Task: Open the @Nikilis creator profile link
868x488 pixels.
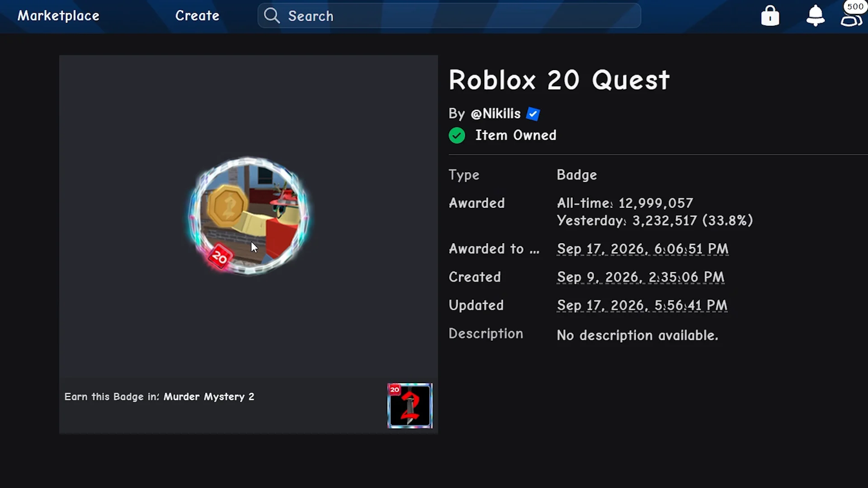Action: (x=495, y=114)
